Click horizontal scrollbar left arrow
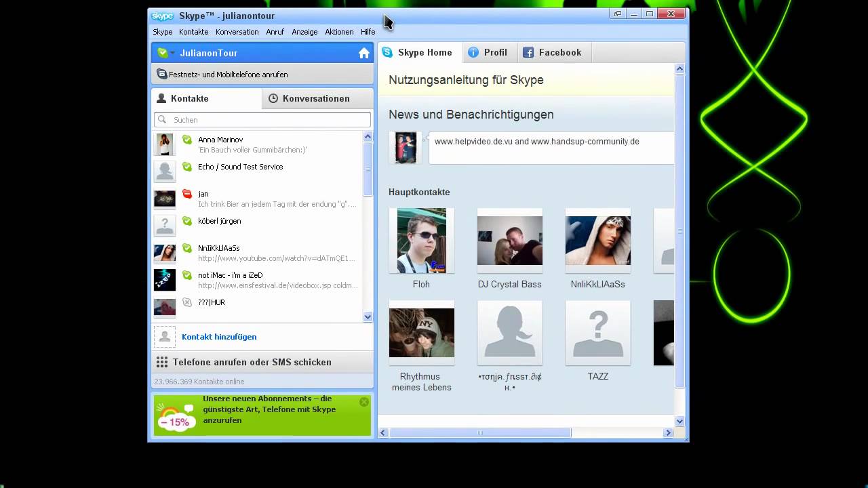The height and width of the screenshot is (488, 868). tap(383, 432)
